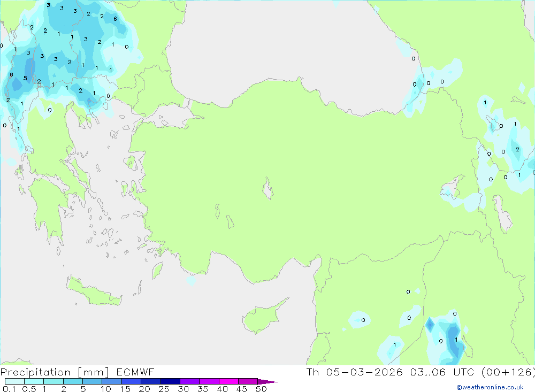Viewport: 535px width, 392px height.
Task: Pick the 15–20 mm legend color swatch
Action: click(x=132, y=381)
